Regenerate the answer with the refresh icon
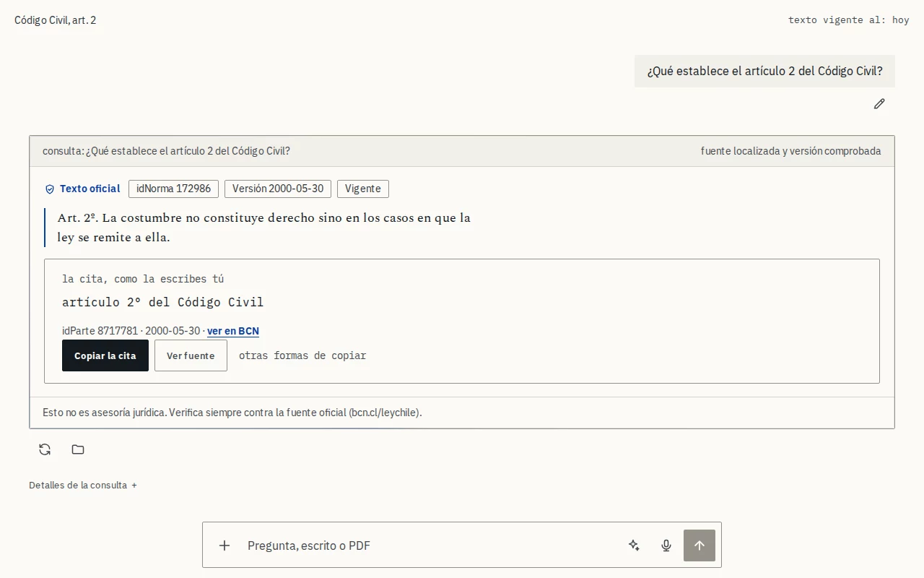Screen dimensions: 924x578 [45, 449]
